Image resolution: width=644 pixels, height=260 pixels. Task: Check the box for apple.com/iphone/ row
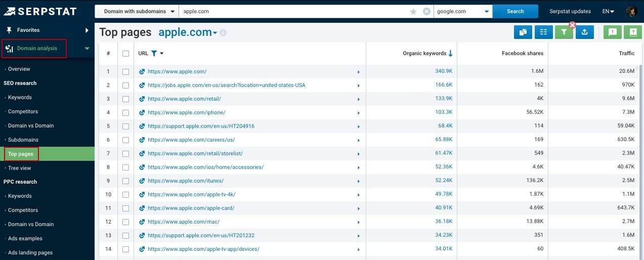coord(126,113)
